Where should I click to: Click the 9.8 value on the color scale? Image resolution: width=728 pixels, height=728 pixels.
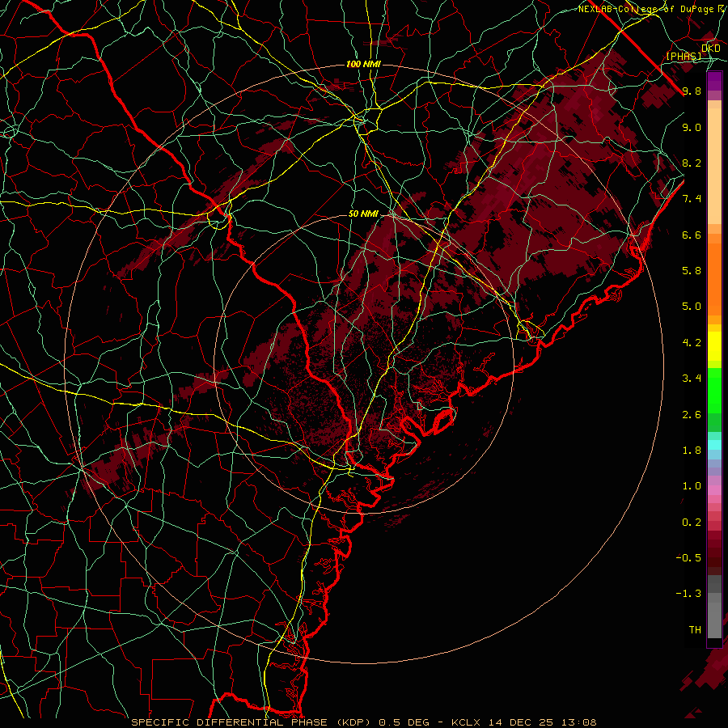pyautogui.click(x=692, y=91)
